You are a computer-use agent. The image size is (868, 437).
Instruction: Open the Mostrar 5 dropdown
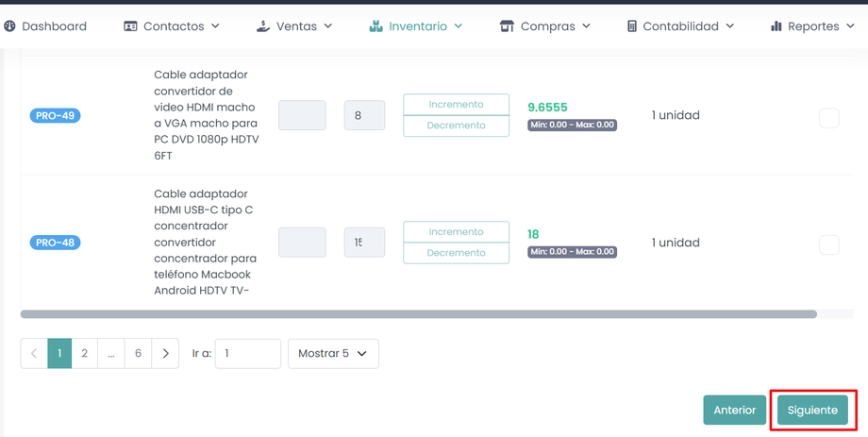tap(333, 353)
